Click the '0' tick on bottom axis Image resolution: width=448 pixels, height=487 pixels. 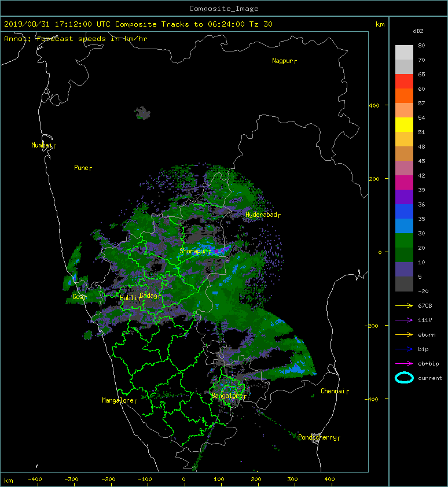click(183, 479)
